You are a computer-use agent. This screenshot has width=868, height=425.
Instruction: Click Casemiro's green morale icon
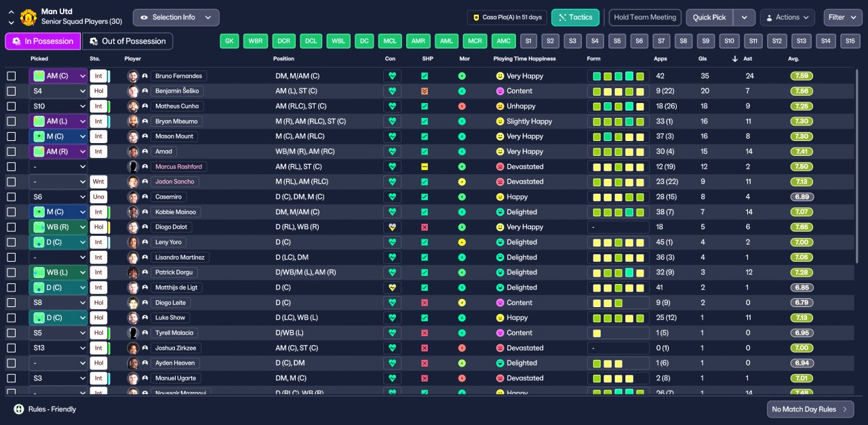pyautogui.click(x=462, y=197)
